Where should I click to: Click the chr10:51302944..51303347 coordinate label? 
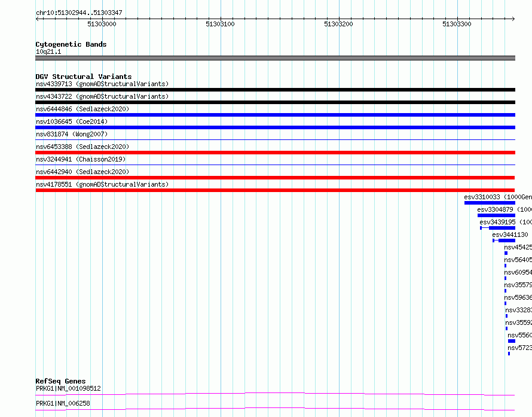point(79,13)
